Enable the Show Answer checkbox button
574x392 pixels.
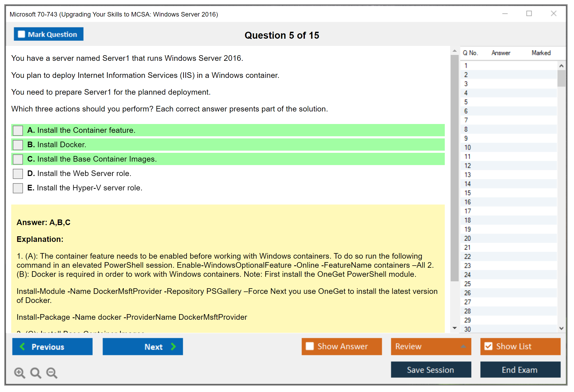310,346
